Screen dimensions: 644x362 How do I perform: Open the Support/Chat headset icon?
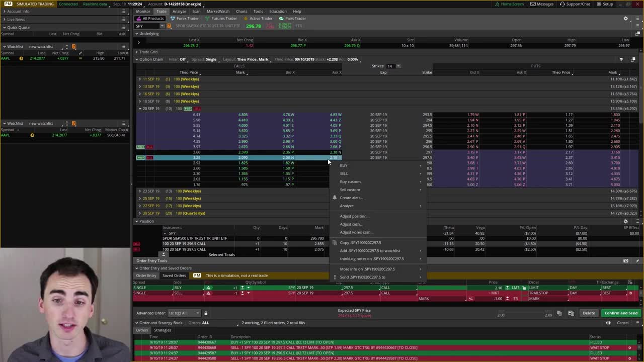(562, 4)
